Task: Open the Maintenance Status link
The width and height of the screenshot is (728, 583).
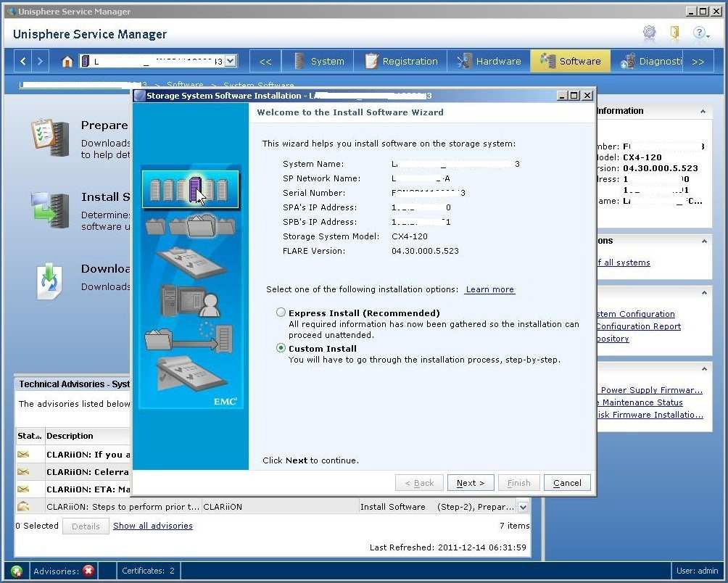Action: click(641, 402)
